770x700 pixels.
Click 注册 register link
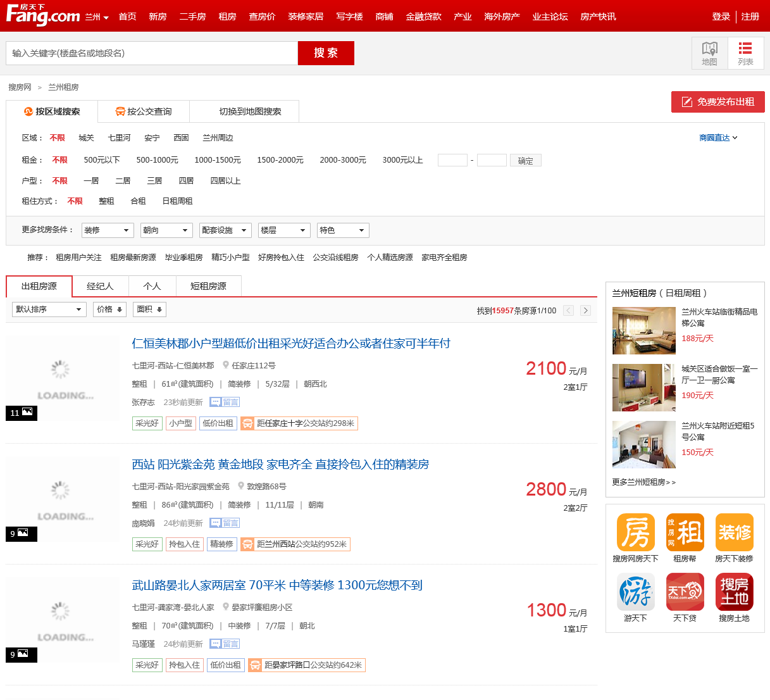click(x=750, y=16)
